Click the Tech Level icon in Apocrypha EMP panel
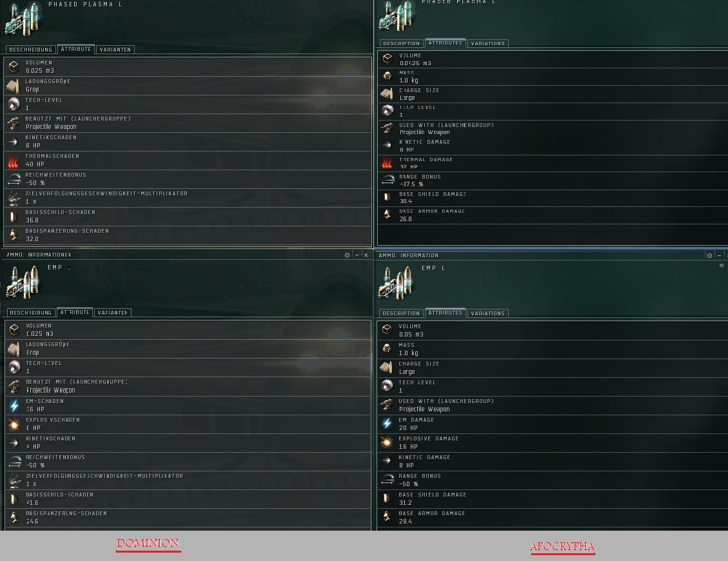This screenshot has height=561, width=728. [x=387, y=386]
